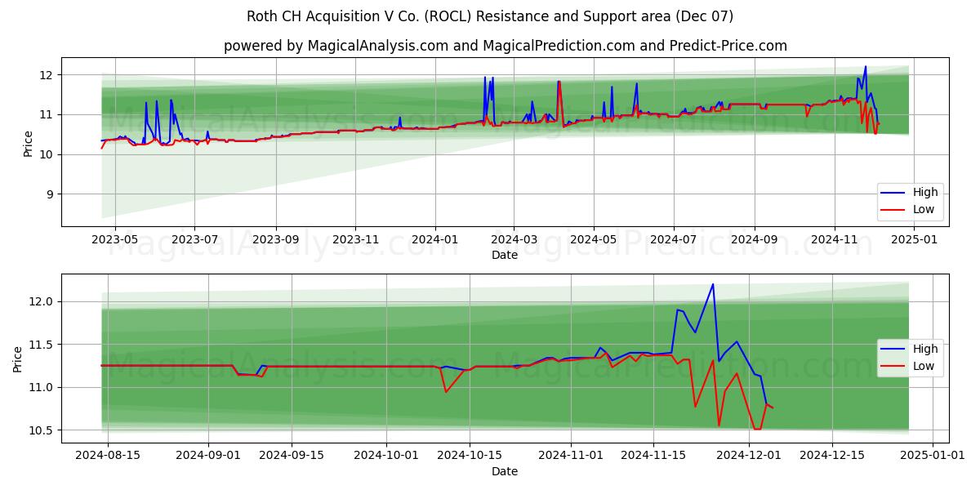Click the '2024-09' x-axis label
980x490 pixels.
755,240
